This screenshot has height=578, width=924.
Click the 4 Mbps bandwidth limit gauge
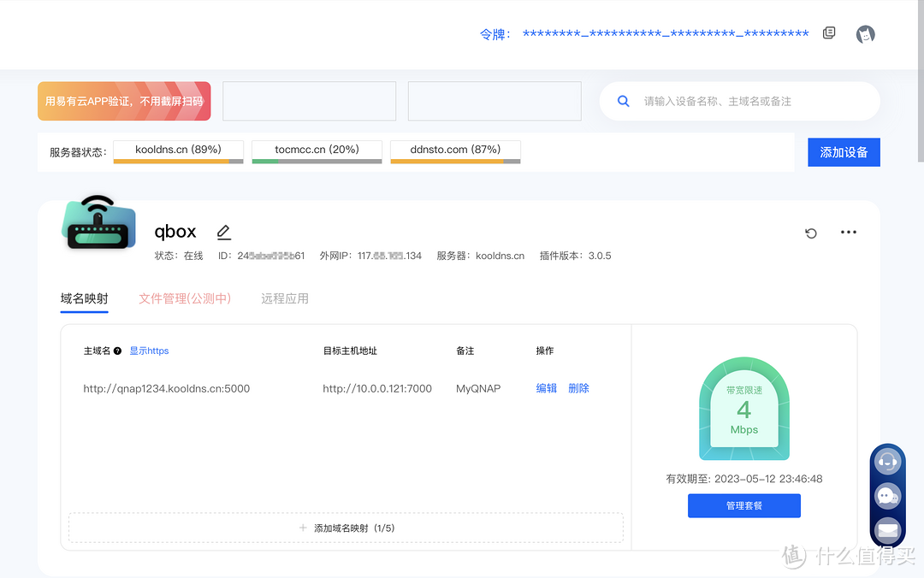click(743, 409)
